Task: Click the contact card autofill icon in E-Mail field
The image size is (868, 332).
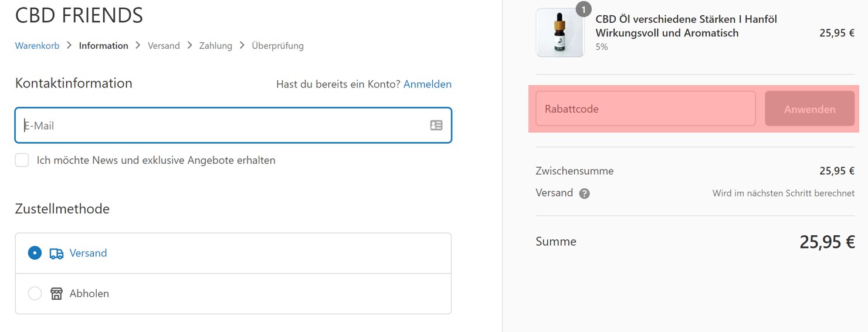Action: click(x=436, y=125)
